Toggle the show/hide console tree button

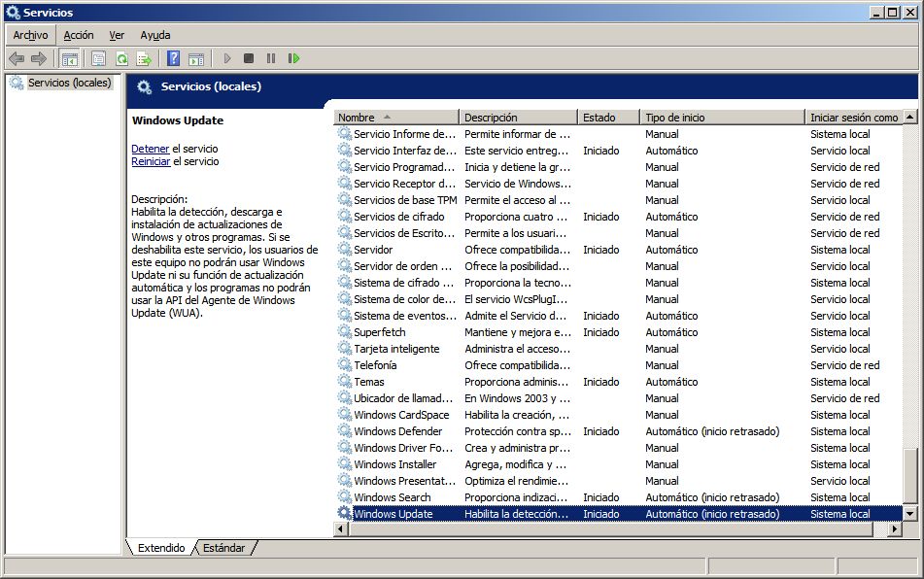point(70,58)
